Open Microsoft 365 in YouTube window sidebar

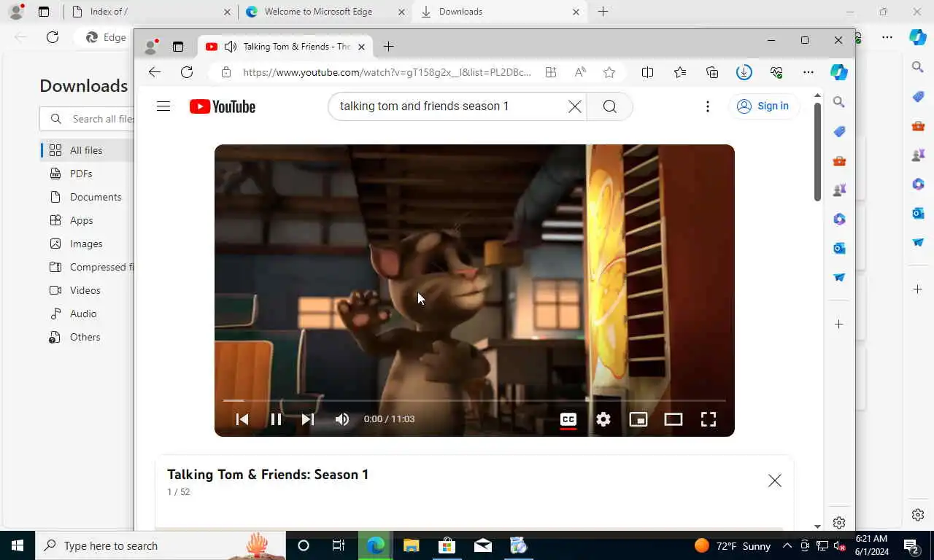coord(839,219)
